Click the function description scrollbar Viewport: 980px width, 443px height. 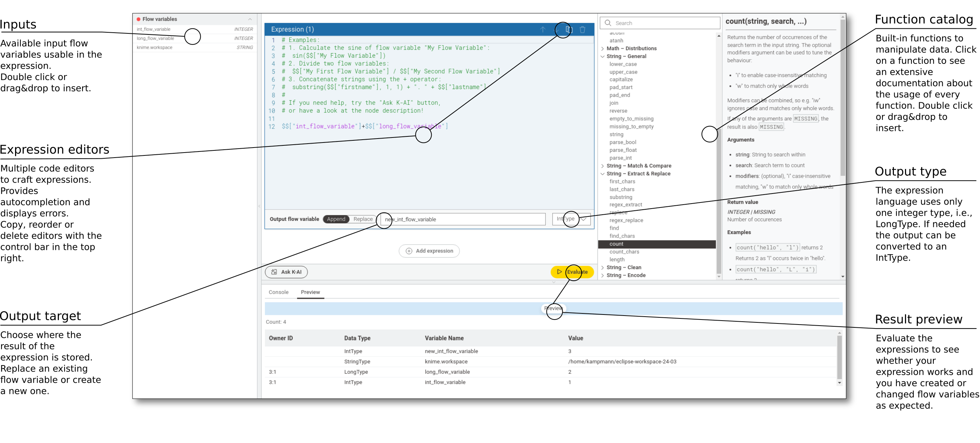coord(843,97)
